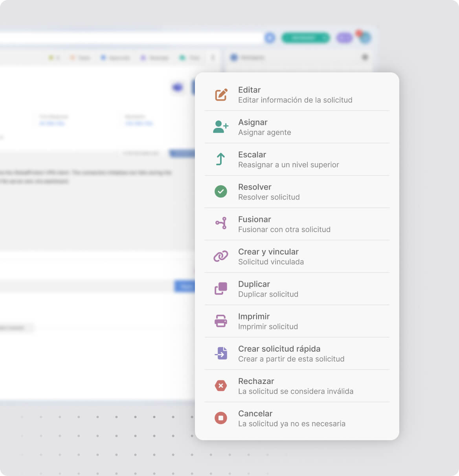Click the red Rechazar octagon icon
The image size is (459, 476).
tap(220, 386)
